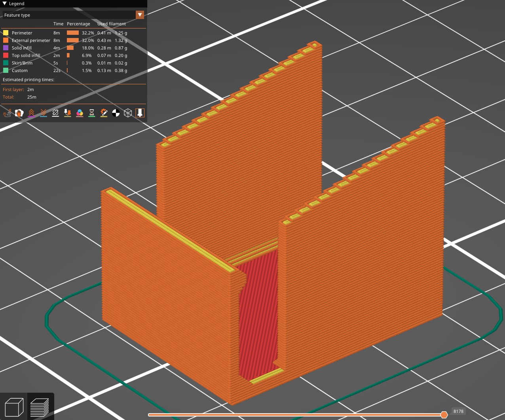Toggle center of gravity marker icon

(x=116, y=113)
